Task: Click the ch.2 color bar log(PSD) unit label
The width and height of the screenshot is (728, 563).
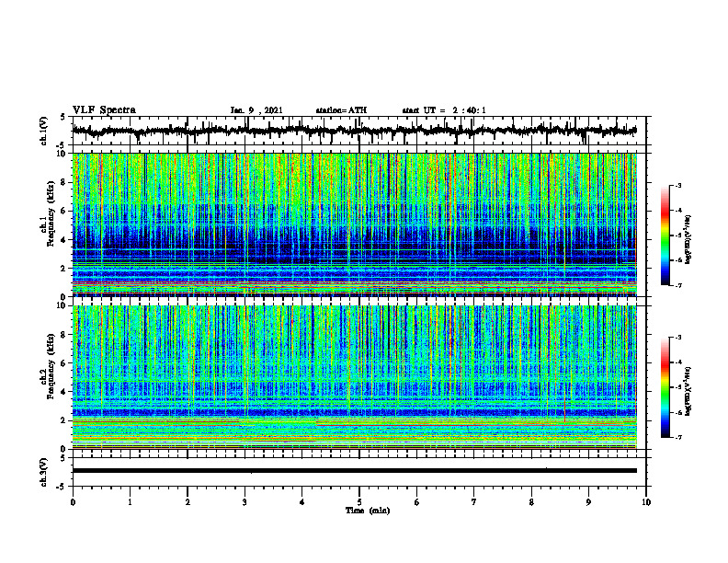Action: click(688, 391)
